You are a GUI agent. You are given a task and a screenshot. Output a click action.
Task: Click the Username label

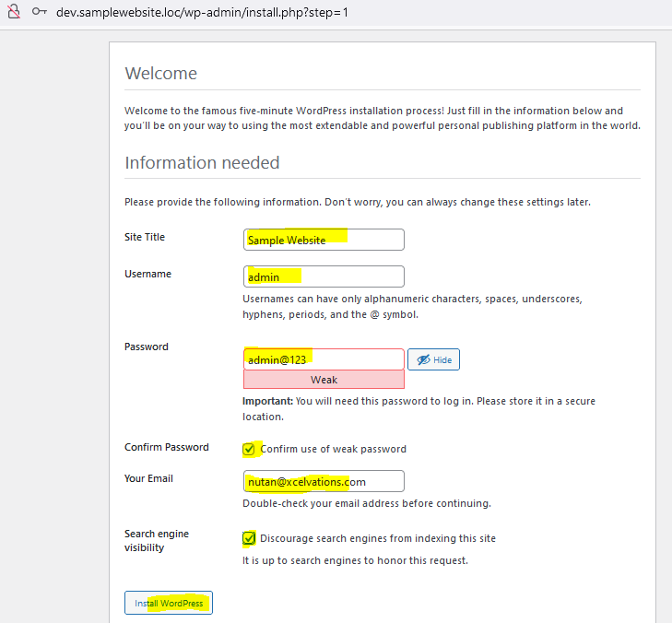pyautogui.click(x=147, y=274)
